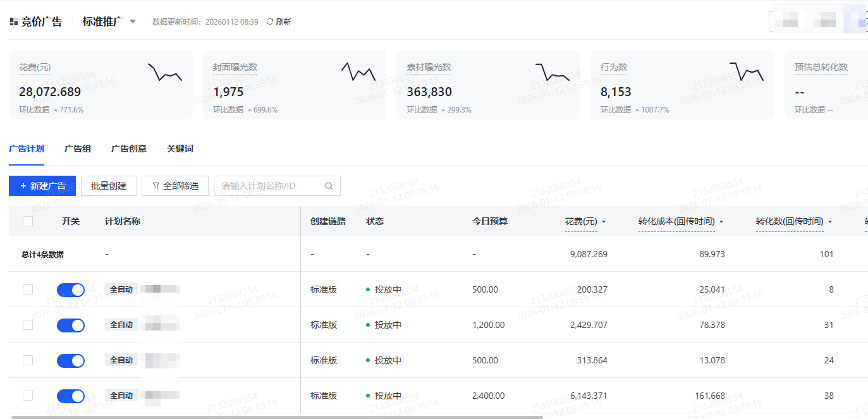Click the 批量创建 button
This screenshot has width=868, height=419.
coord(109,186)
